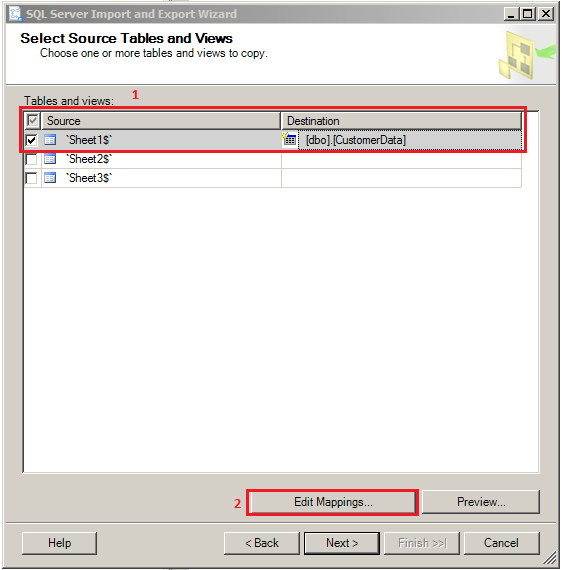Click the empty destination cell for Sheet3$
The image size is (562, 570).
(x=401, y=178)
